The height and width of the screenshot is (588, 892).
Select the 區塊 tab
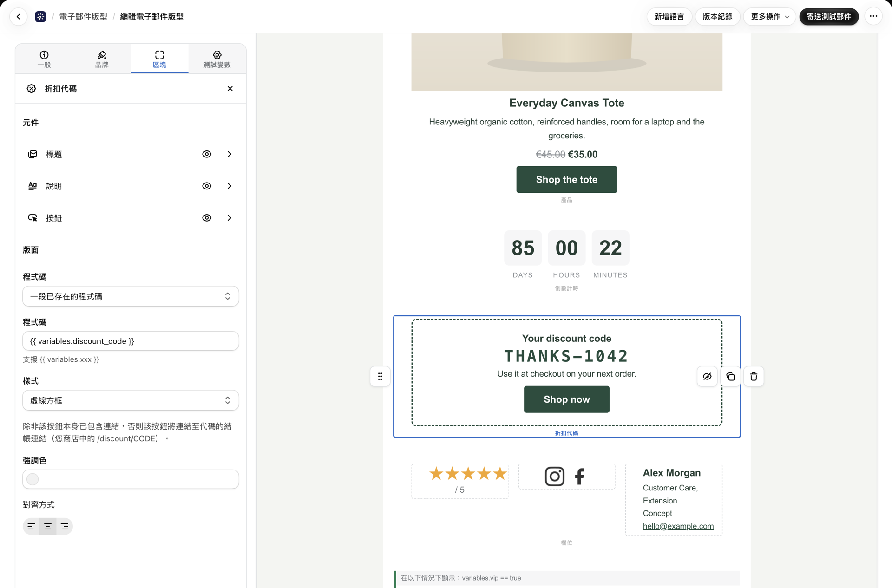tap(159, 59)
